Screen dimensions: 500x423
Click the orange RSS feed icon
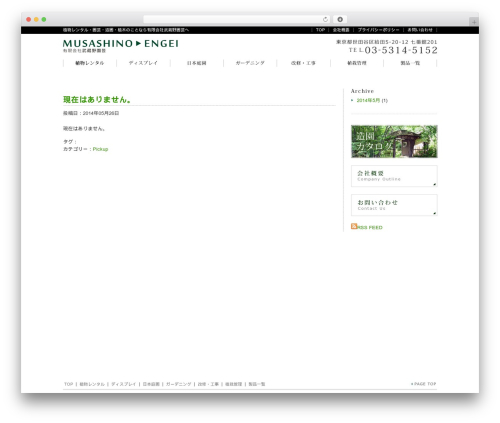(x=354, y=226)
